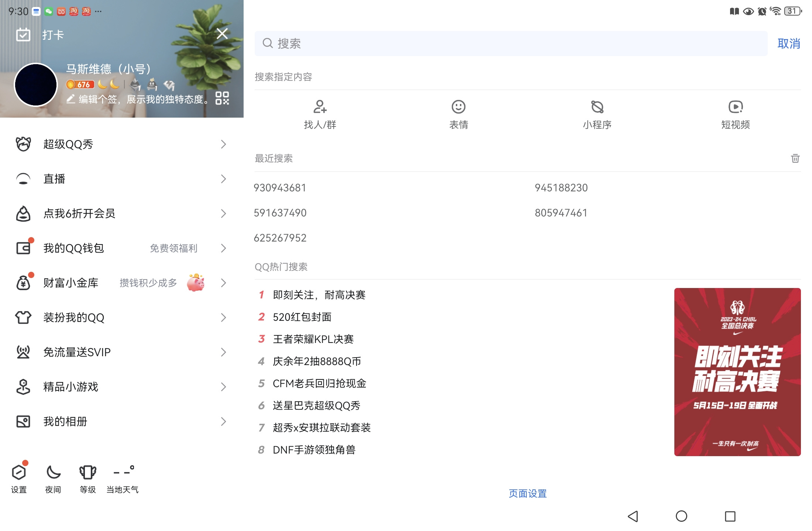Tap the Android back navigation button

[x=633, y=516]
